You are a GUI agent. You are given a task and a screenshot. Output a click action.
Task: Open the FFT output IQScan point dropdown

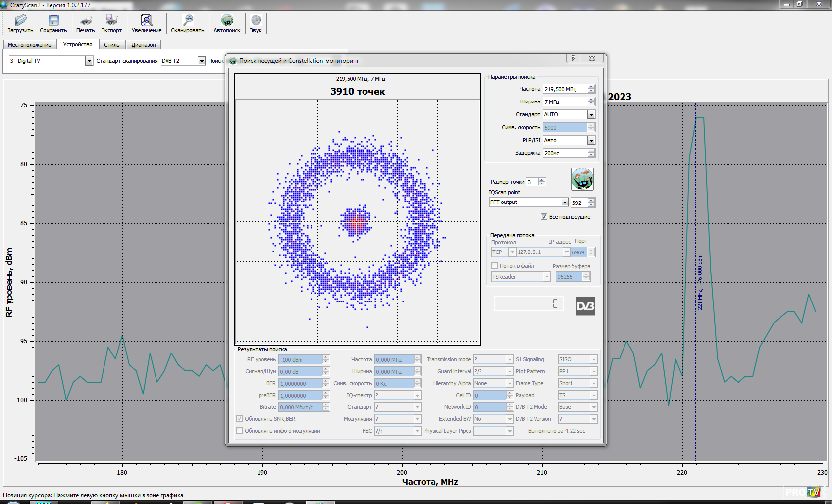564,202
